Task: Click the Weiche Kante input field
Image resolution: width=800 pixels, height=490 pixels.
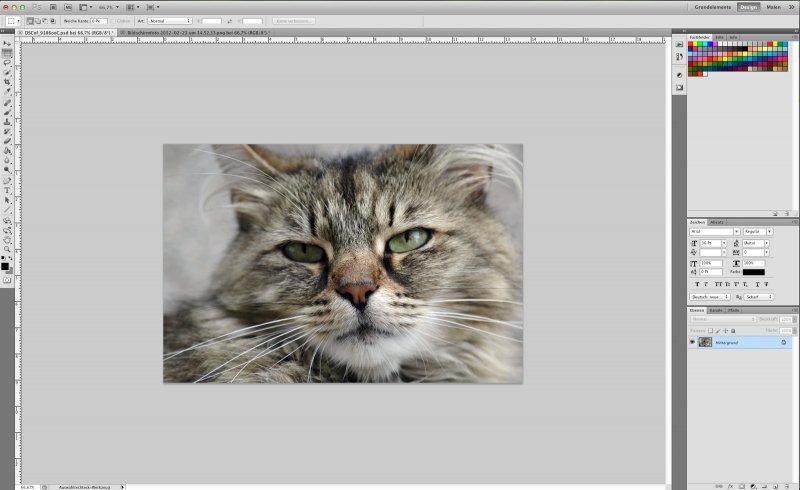Action: pyautogui.click(x=99, y=21)
